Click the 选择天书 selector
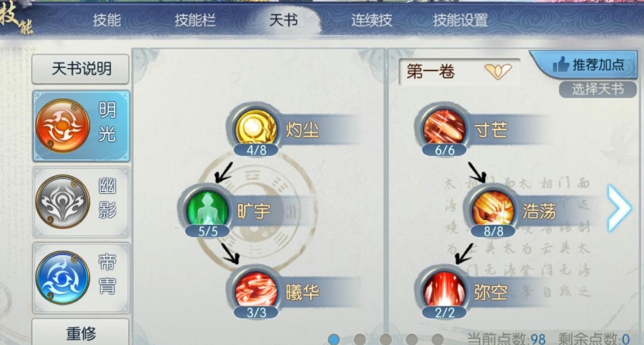Screen dimensions: 644x345 click(x=597, y=89)
